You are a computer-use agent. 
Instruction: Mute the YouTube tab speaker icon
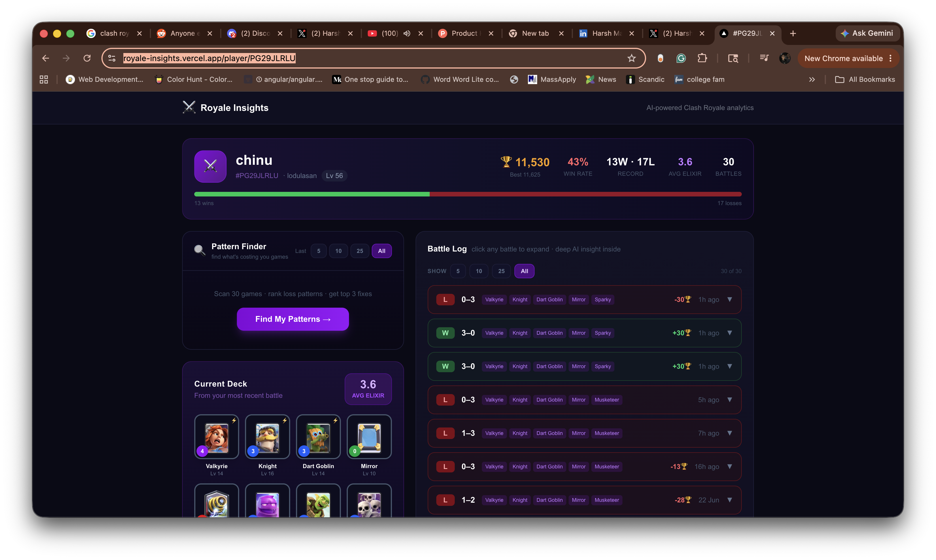(407, 33)
